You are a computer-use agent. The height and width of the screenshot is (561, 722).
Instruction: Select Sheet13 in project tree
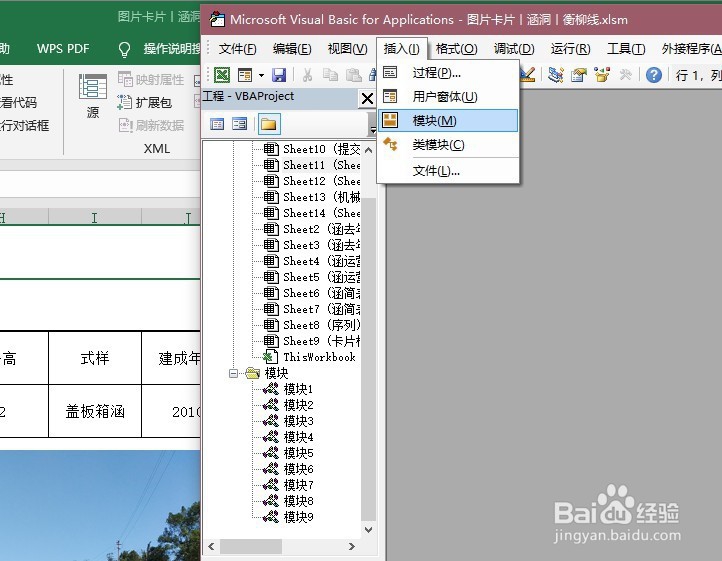(311, 197)
